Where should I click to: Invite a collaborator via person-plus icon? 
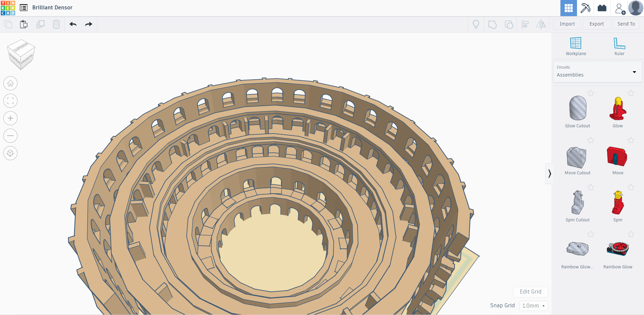(x=620, y=8)
